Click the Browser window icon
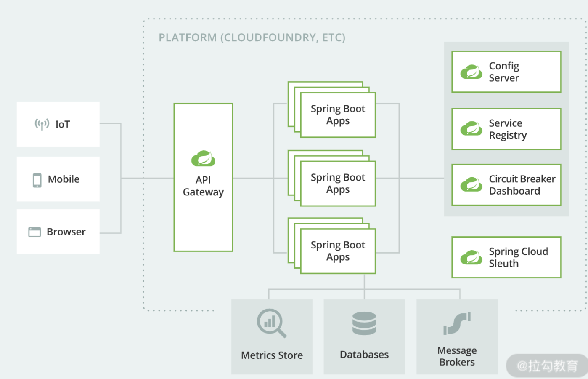This screenshot has width=588, height=379. pyautogui.click(x=34, y=232)
